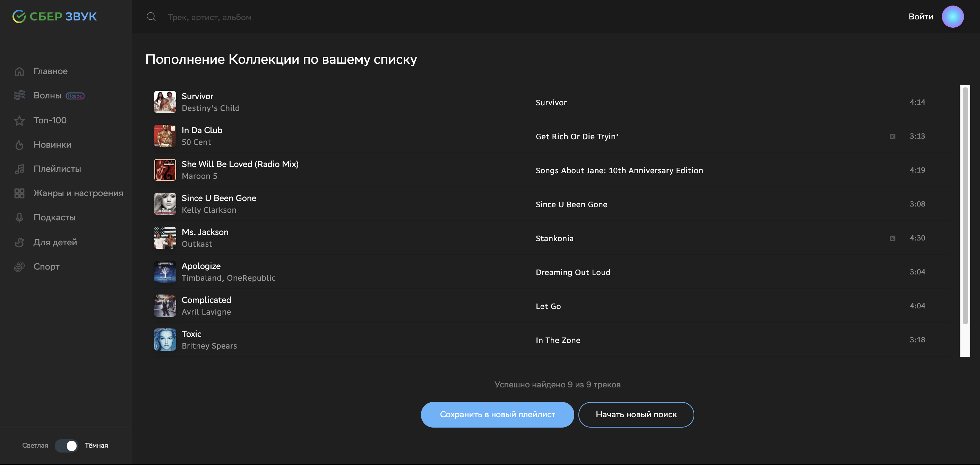This screenshot has height=465, width=980.
Task: Click the ball icon for Спорт
Action: [19, 266]
